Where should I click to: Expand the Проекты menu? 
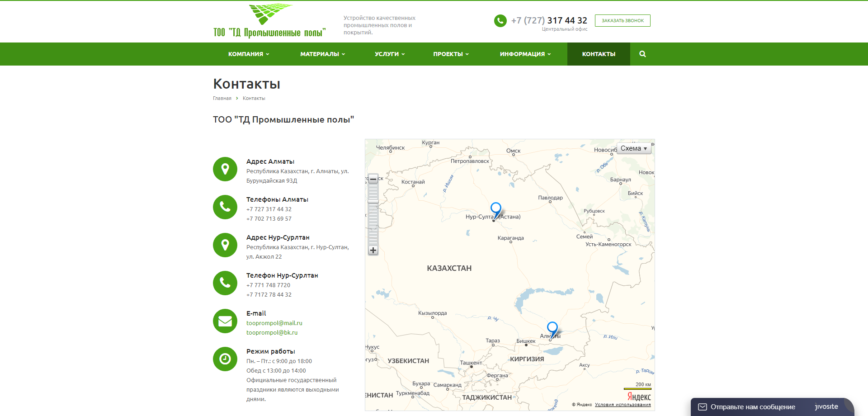451,54
